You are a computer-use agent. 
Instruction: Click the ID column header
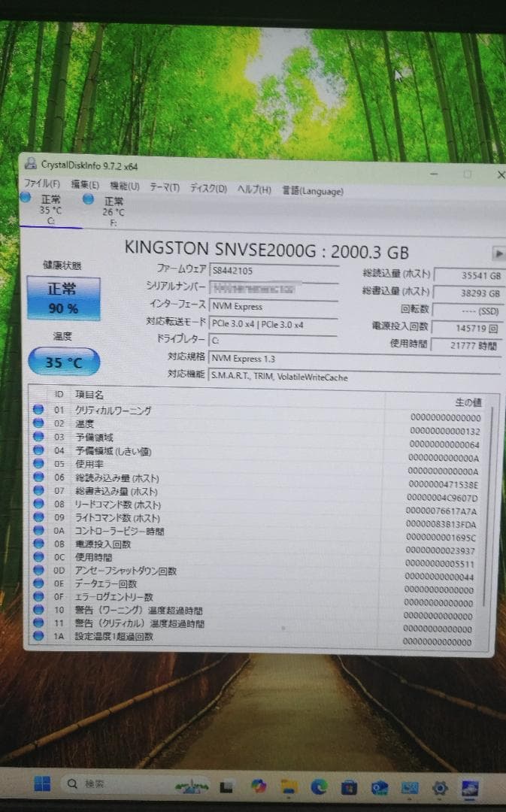point(59,394)
